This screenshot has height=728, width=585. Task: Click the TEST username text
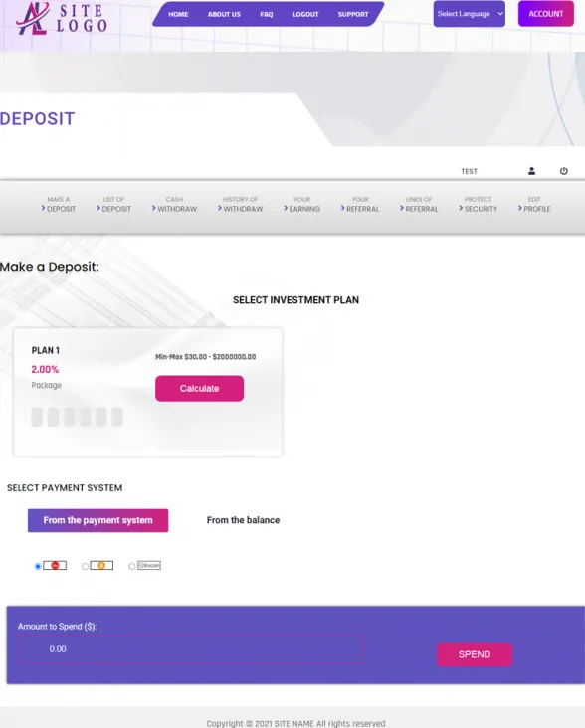469,171
